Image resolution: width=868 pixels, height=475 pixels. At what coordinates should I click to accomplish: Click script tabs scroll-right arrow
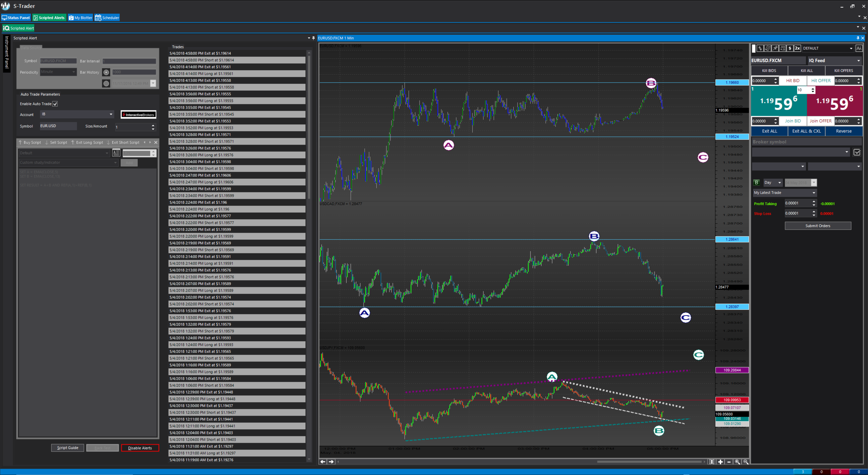click(150, 142)
